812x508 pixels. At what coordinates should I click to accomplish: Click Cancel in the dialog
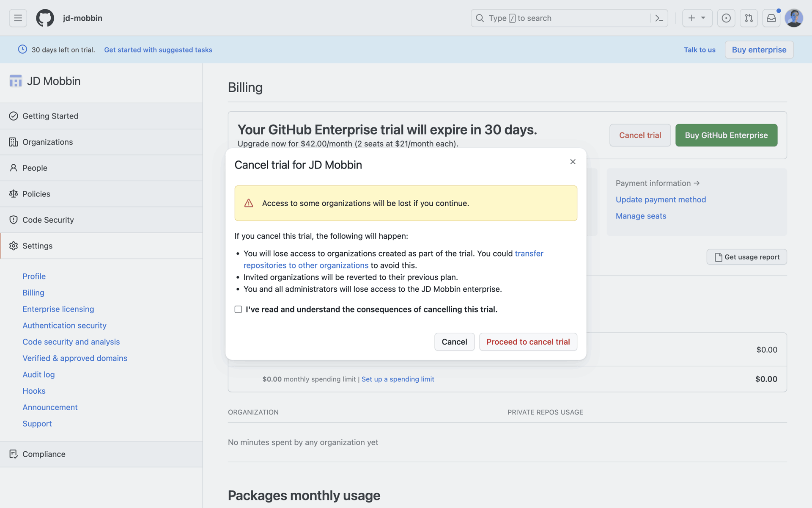tap(454, 342)
